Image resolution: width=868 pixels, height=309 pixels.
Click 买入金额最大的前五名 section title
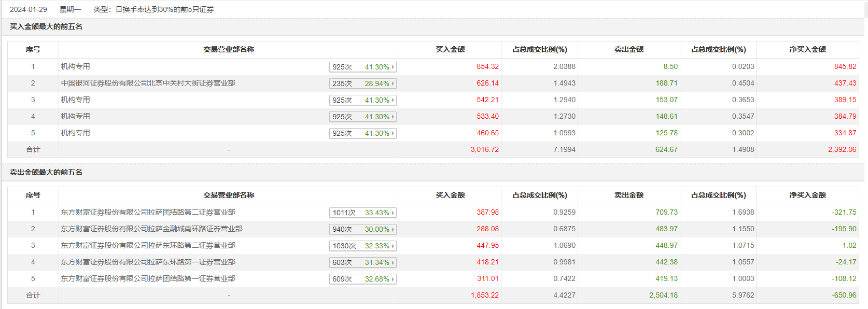[46, 26]
